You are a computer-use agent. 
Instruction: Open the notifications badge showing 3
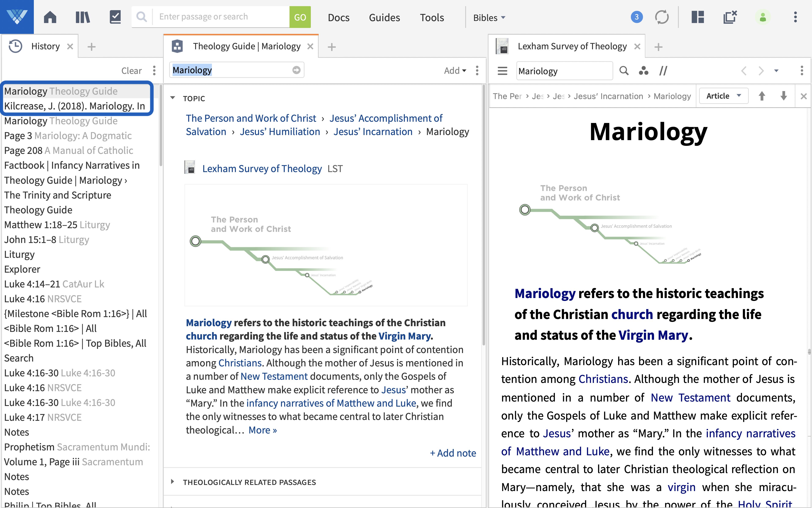(636, 17)
